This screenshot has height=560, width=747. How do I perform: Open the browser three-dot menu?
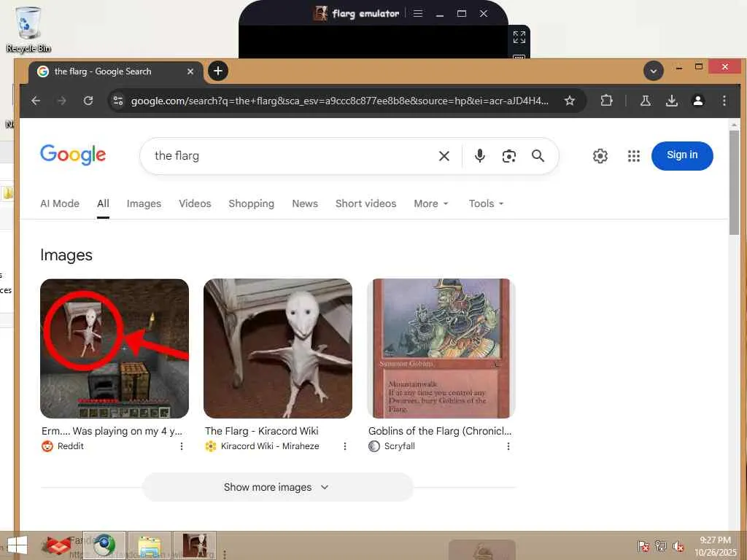pos(724,101)
